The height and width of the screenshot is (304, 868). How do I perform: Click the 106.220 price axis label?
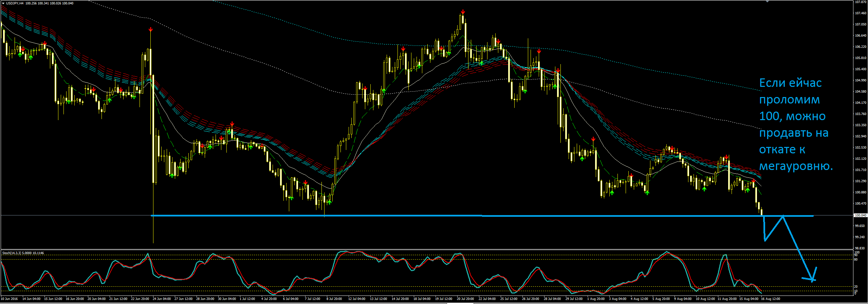861,47
